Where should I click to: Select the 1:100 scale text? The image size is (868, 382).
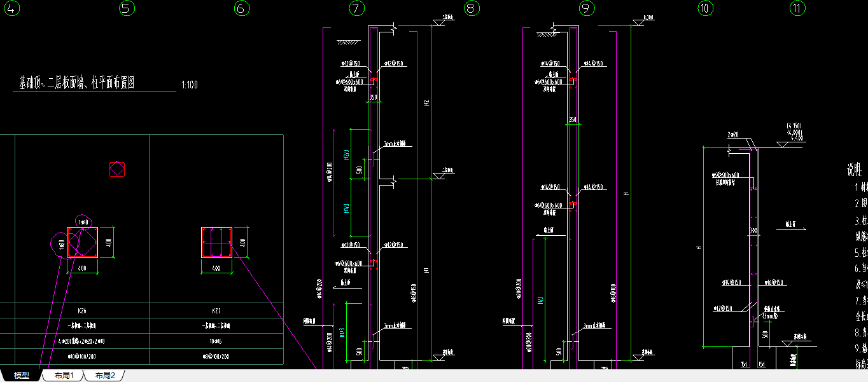click(x=190, y=85)
